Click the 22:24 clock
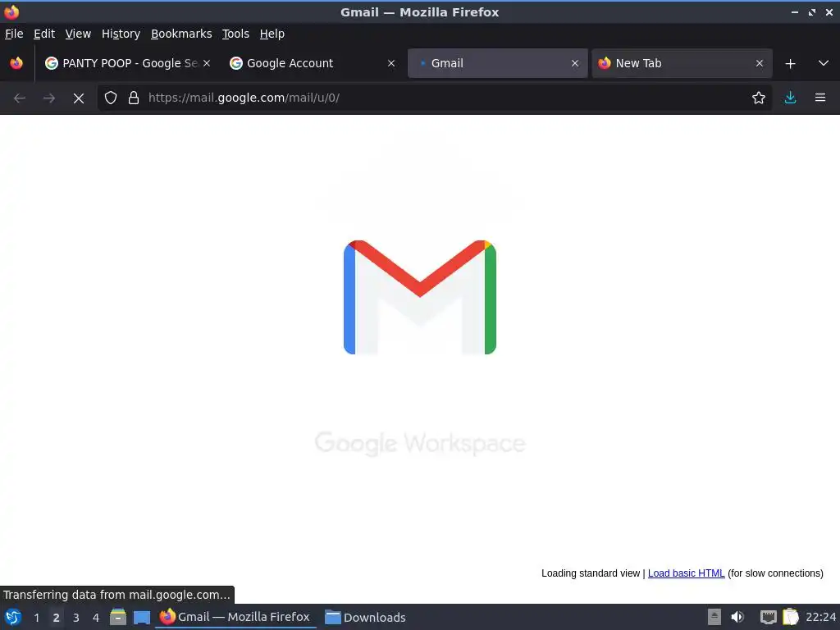Image resolution: width=840 pixels, height=630 pixels. (820, 617)
